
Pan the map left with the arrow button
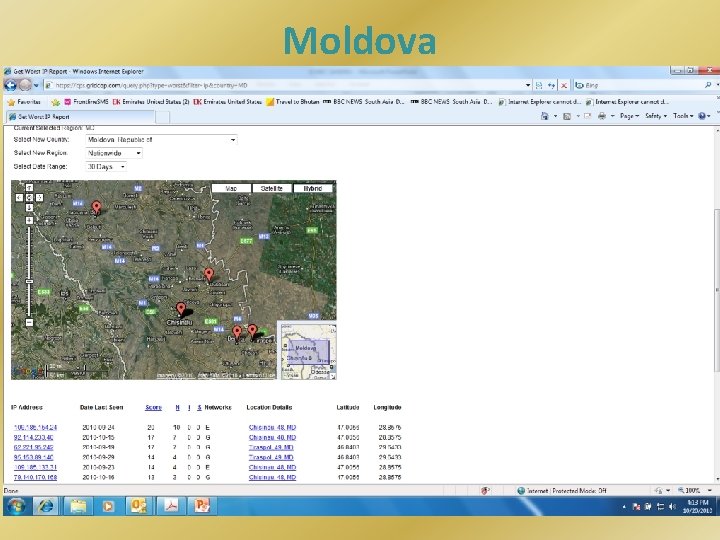click(x=19, y=197)
